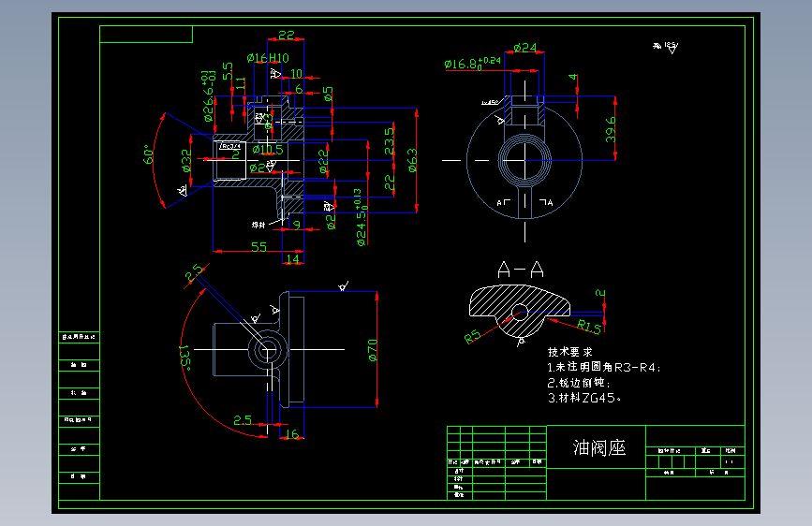Screen dimensions: 812x526
Task: Select the 60° angle dimension
Action: pyautogui.click(x=148, y=154)
